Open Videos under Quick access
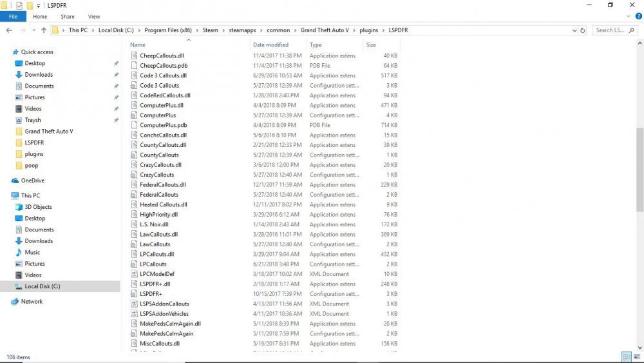644x363 pixels. pos(33,108)
